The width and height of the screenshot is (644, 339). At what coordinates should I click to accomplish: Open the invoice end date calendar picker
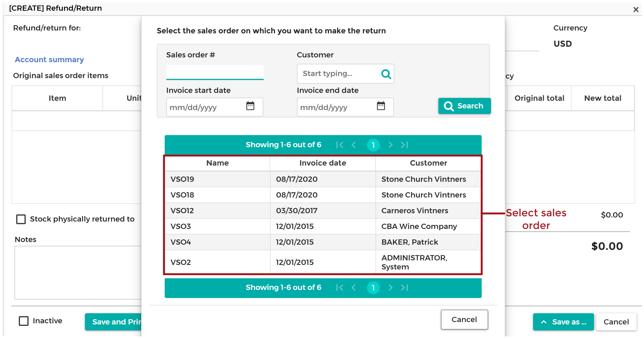click(x=381, y=106)
